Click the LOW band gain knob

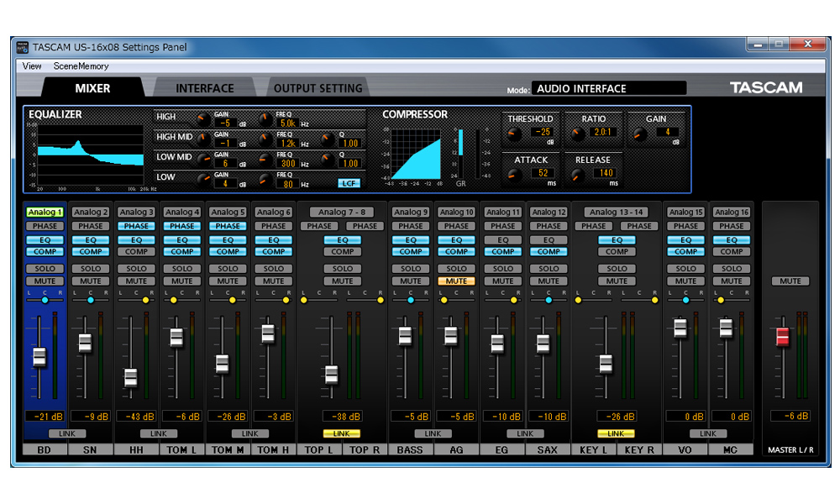[x=203, y=180]
